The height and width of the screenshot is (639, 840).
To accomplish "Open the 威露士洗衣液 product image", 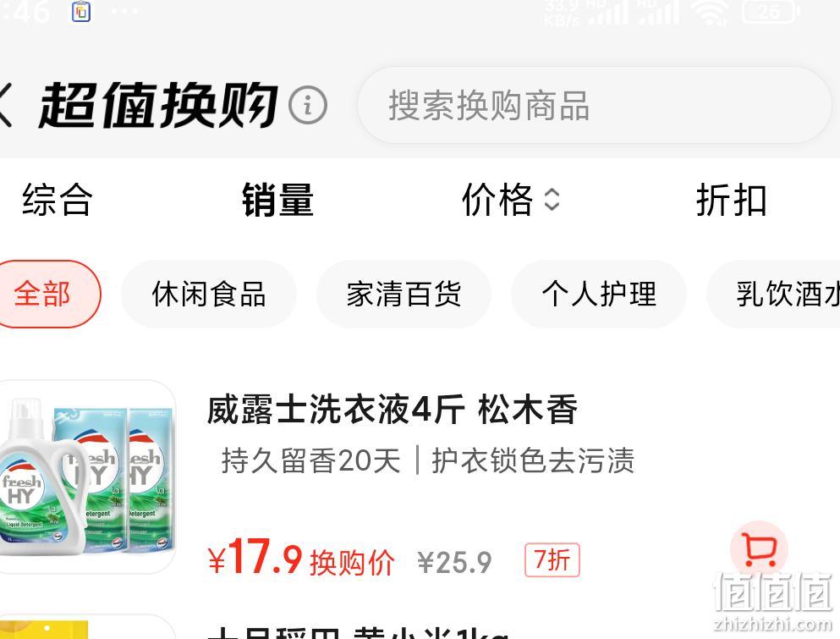I will click(x=85, y=477).
